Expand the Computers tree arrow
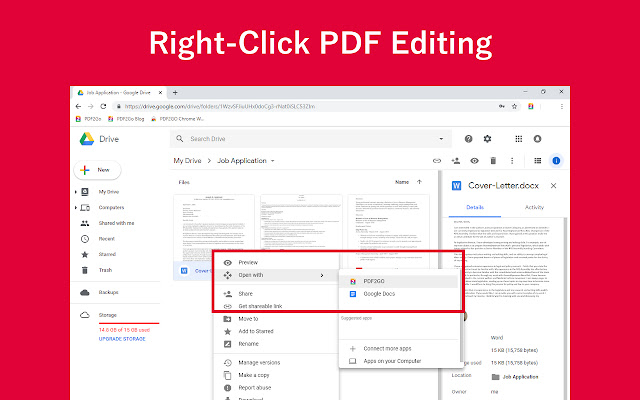 (x=76, y=207)
